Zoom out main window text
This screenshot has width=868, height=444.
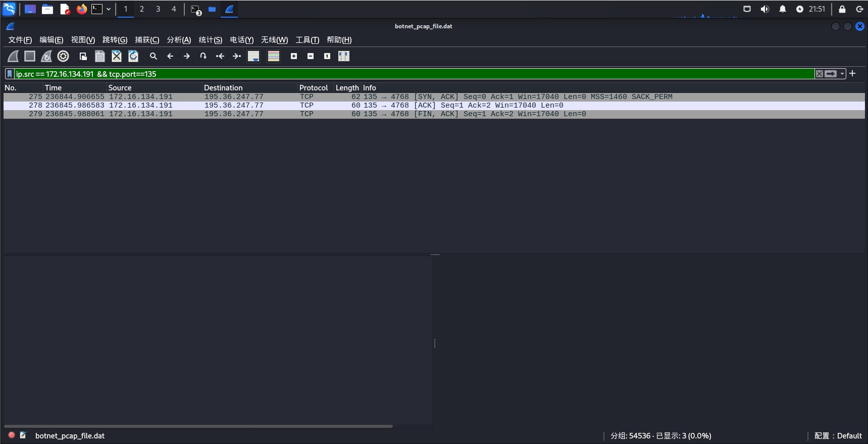pyautogui.click(x=311, y=56)
